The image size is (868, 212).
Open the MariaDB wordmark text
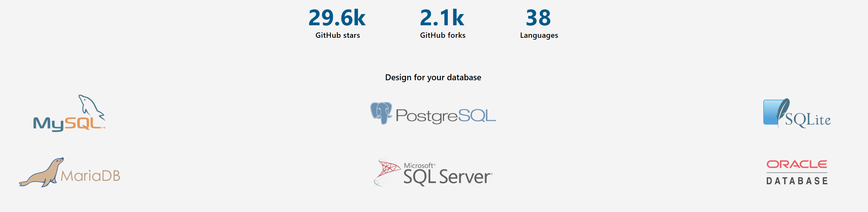90,176
